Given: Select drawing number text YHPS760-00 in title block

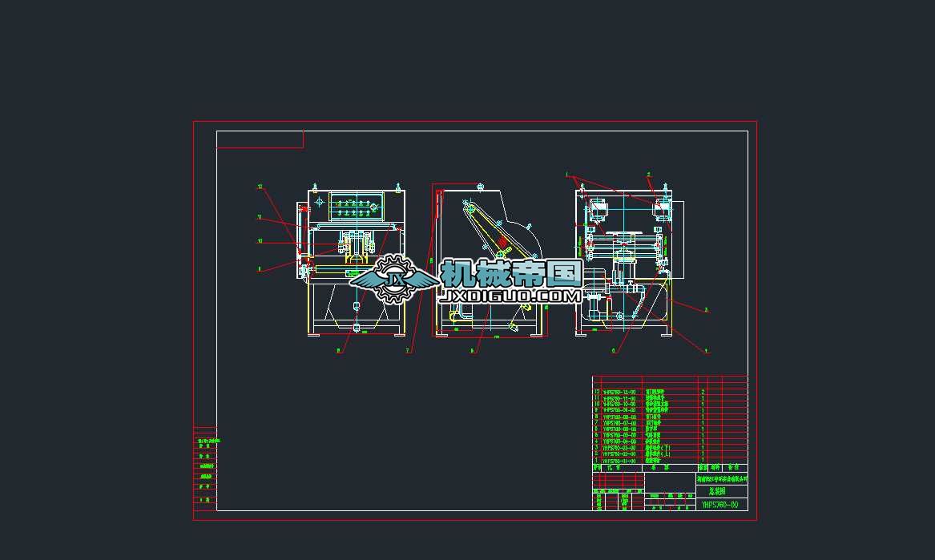Looking at the screenshot, I should 719,505.
